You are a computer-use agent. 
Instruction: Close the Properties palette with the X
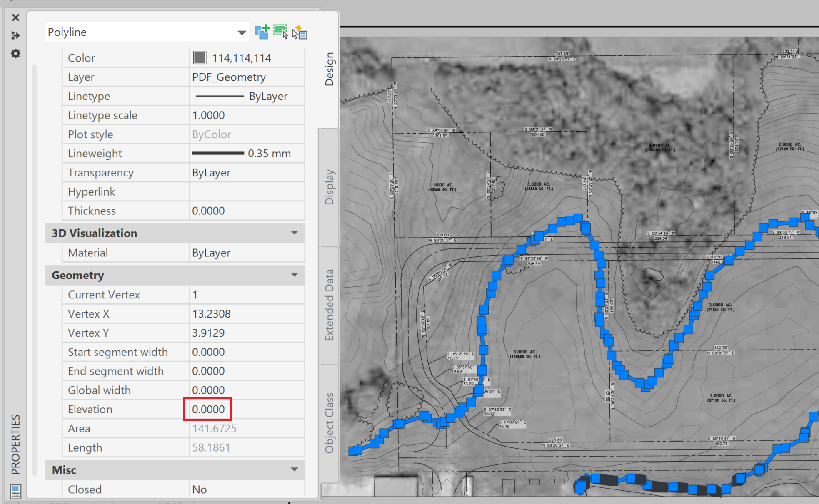(15, 17)
